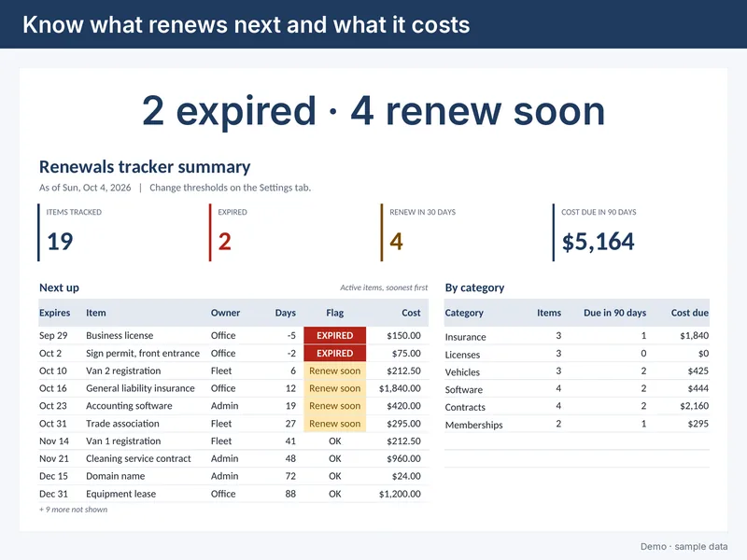Select the 'Insurance' category row
747x560 pixels.
click(577, 336)
